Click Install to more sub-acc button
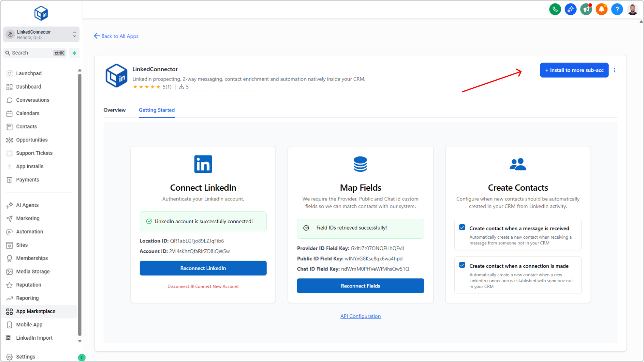This screenshot has width=644, height=362. point(574,70)
